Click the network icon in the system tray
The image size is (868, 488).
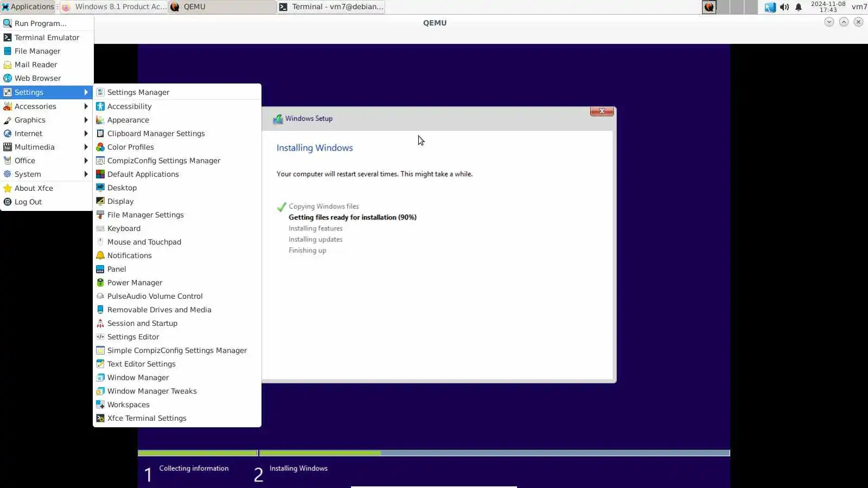(770, 7)
